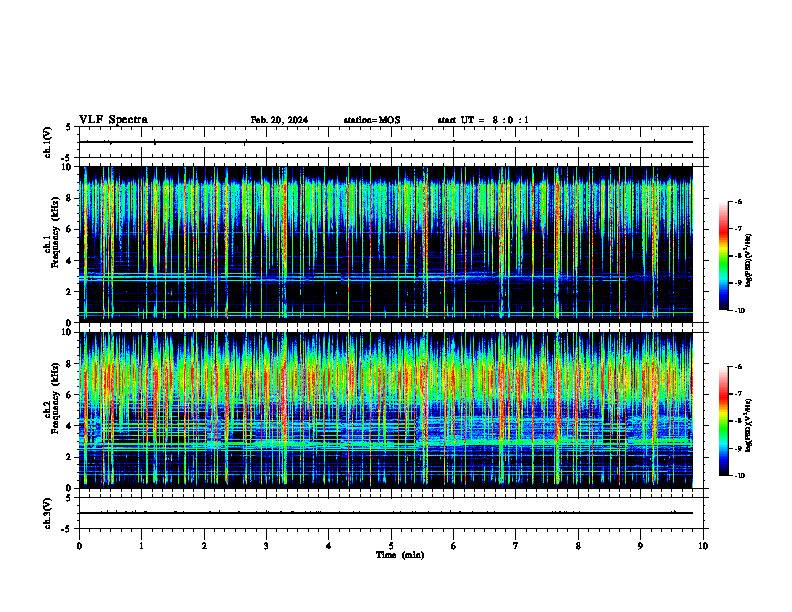The height and width of the screenshot is (612, 792).
Task: Click time axis tick label '0'
Action: tap(79, 546)
